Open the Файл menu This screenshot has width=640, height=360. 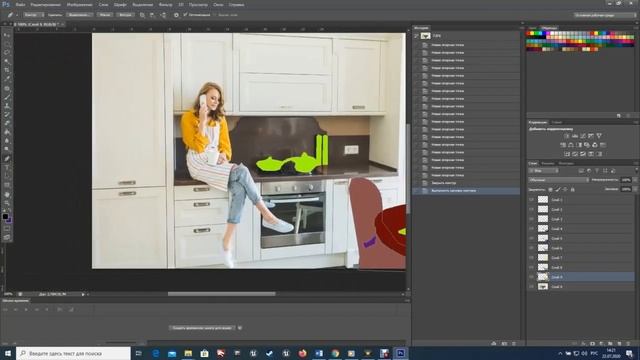coord(20,4)
